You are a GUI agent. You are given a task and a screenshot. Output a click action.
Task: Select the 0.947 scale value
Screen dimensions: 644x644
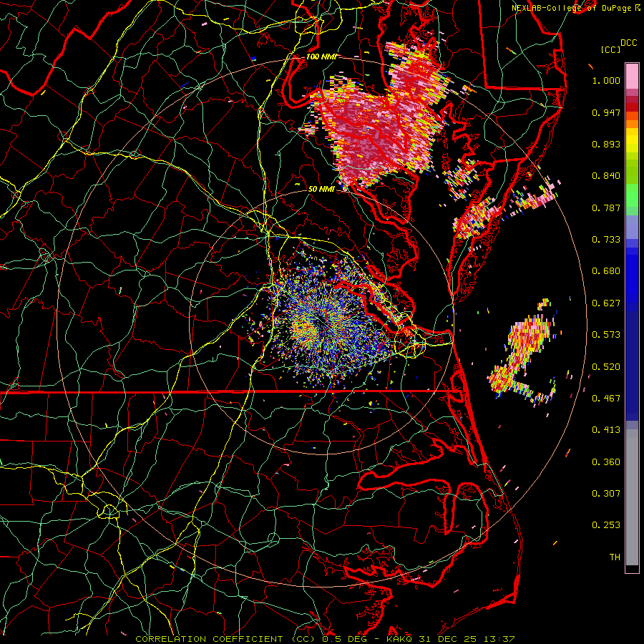[606, 112]
